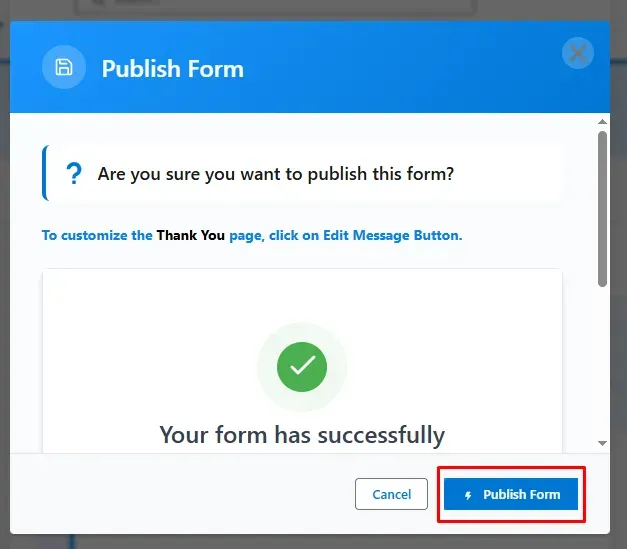The width and height of the screenshot is (627, 549).
Task: Click the green checkmark success icon
Action: coord(302,367)
